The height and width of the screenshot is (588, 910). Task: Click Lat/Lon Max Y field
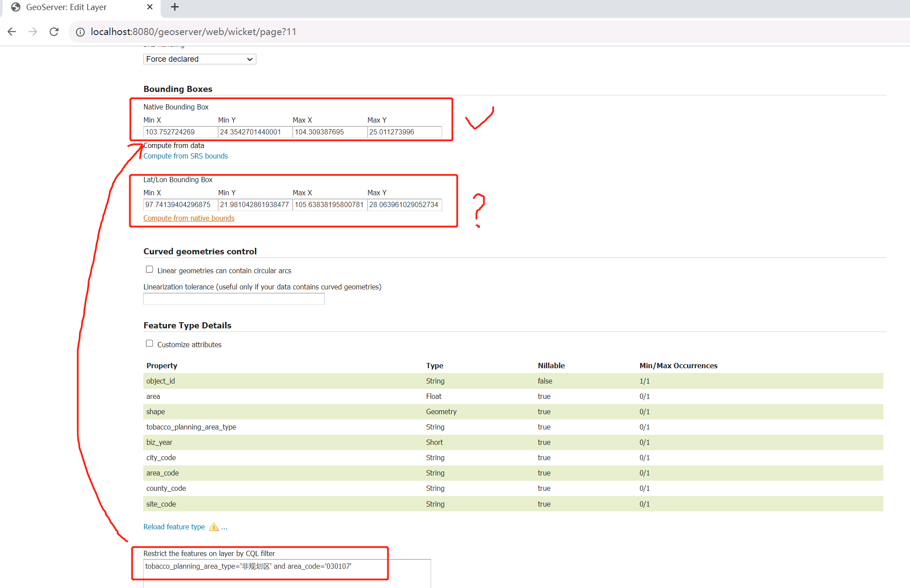pyautogui.click(x=404, y=204)
